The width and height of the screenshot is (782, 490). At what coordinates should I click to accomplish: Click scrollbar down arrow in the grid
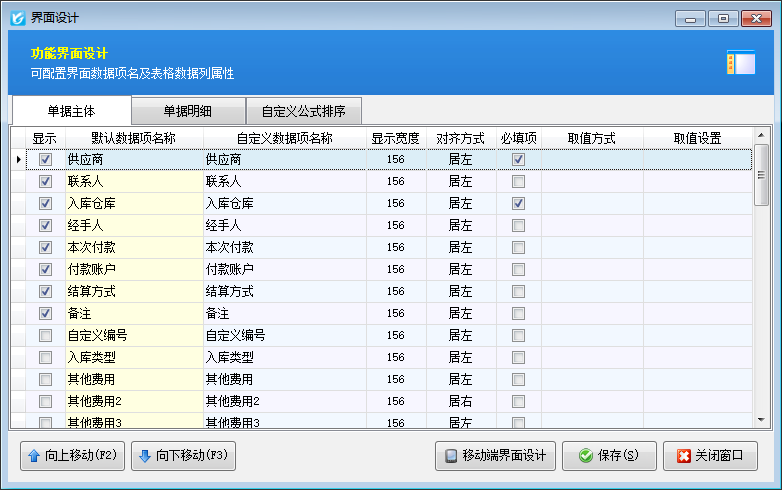tap(761, 420)
